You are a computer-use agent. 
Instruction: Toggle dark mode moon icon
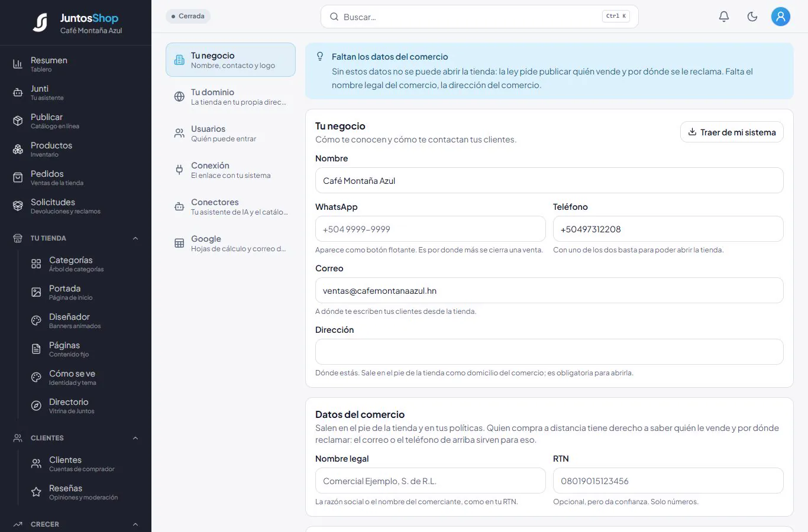pyautogui.click(x=752, y=17)
